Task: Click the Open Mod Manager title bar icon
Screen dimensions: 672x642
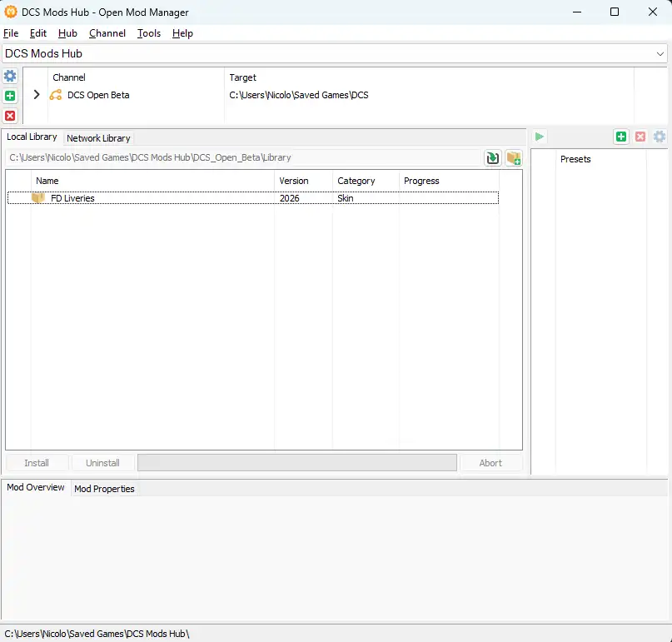Action: [x=10, y=12]
